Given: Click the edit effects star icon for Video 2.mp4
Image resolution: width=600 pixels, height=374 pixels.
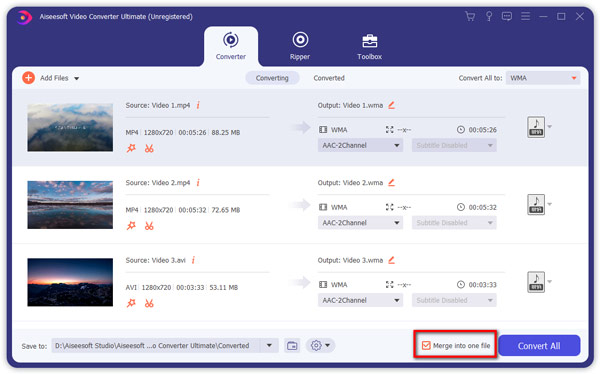Looking at the screenshot, I should [x=131, y=226].
